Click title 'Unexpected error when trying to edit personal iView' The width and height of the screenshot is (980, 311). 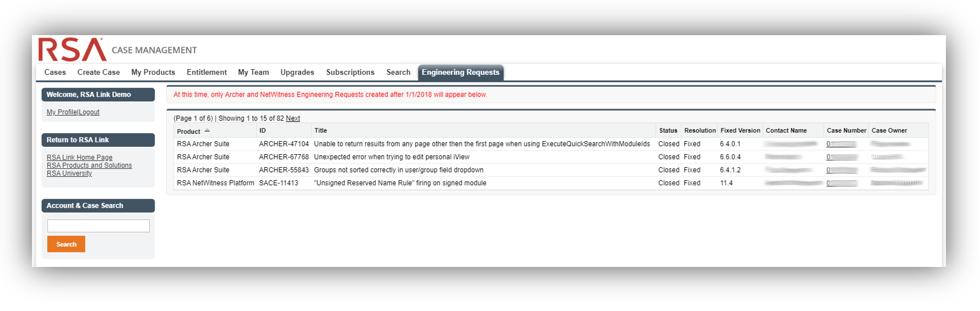[x=392, y=157]
